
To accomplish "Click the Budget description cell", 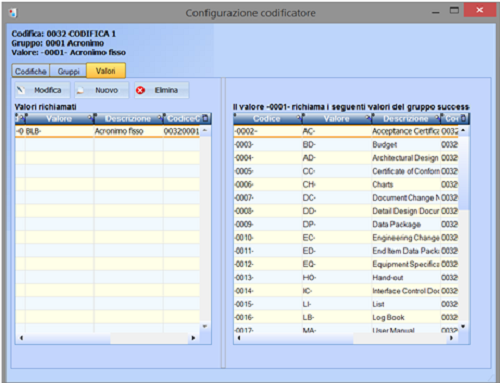I will point(406,145).
